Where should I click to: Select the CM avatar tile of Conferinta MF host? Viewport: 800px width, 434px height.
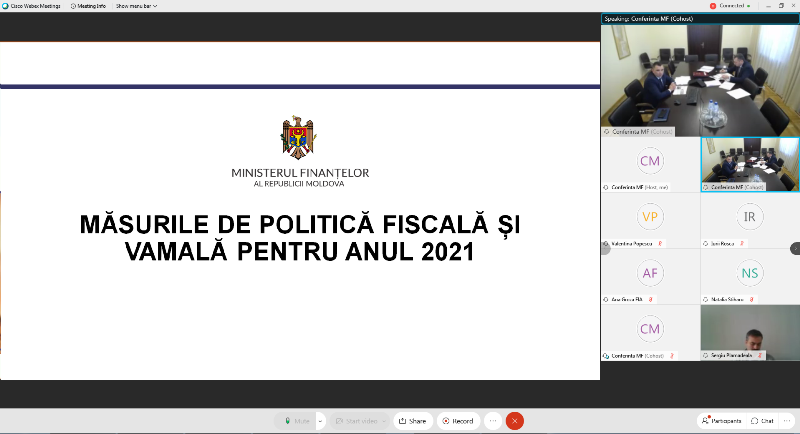[x=650, y=161]
